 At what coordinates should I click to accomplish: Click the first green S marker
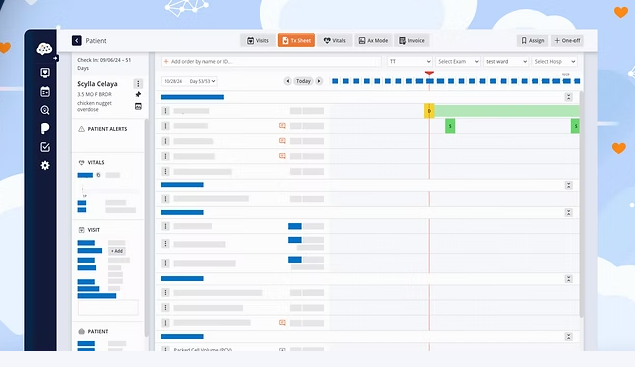pyautogui.click(x=450, y=126)
